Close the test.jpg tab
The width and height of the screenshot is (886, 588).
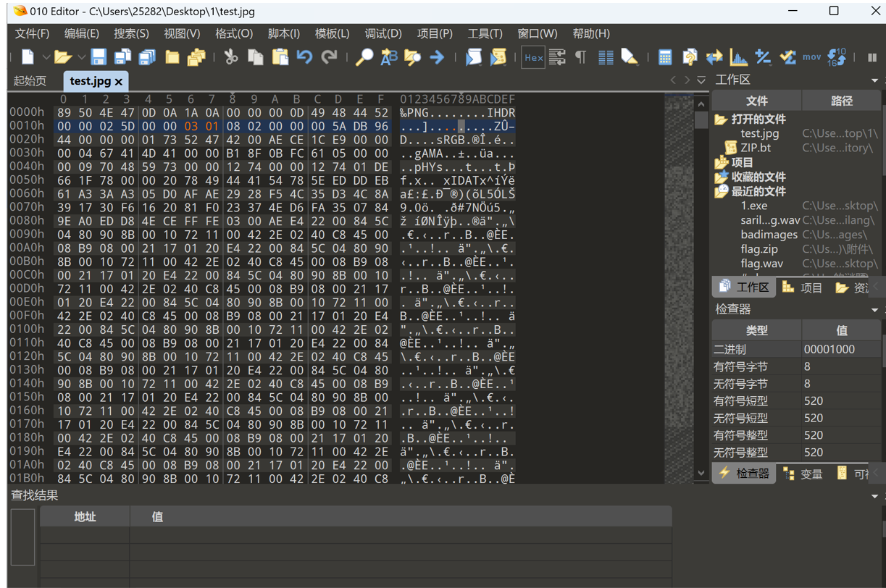click(119, 82)
